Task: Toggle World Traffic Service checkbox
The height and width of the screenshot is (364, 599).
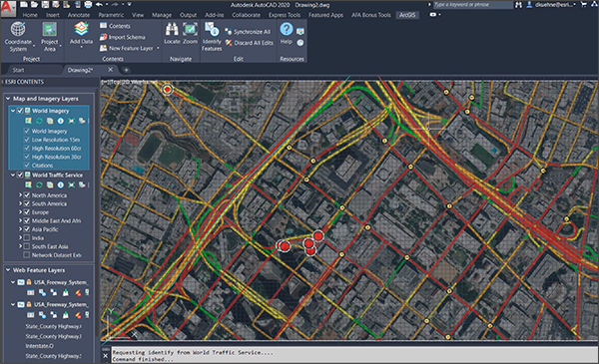Action: 20,175
